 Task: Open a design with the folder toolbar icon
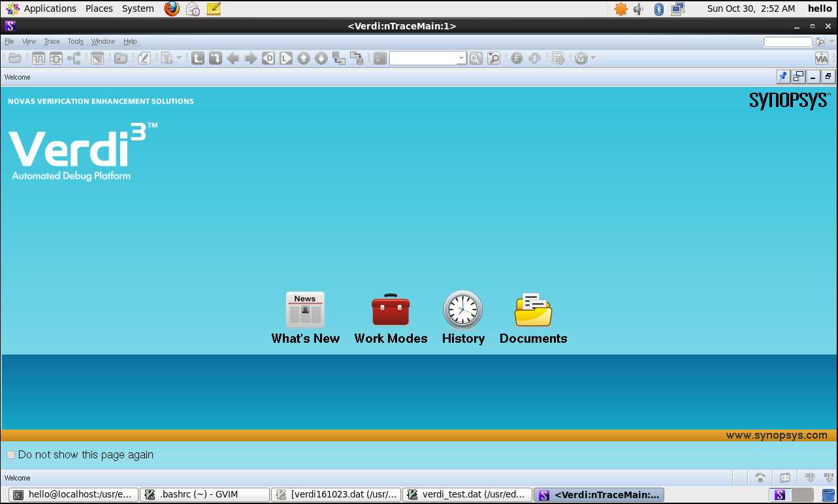(x=14, y=58)
